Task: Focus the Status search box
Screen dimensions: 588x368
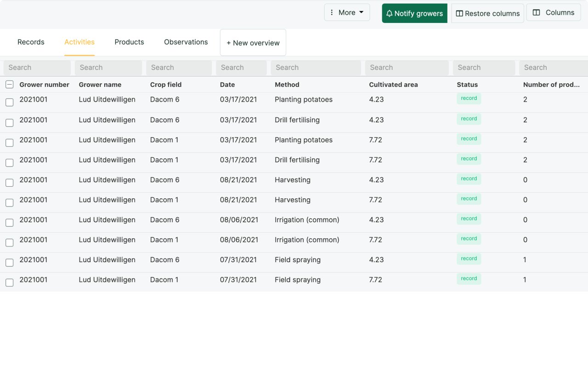Action: pos(484,68)
